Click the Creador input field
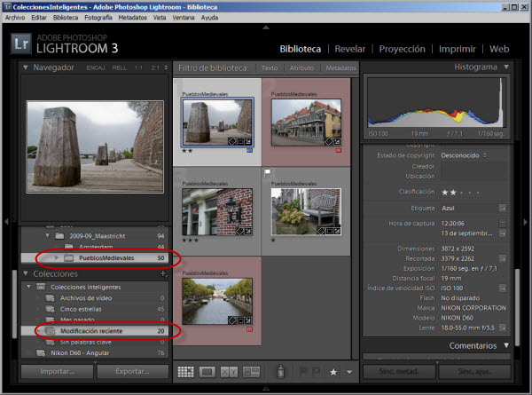The height and width of the screenshot is (395, 532). [x=473, y=166]
